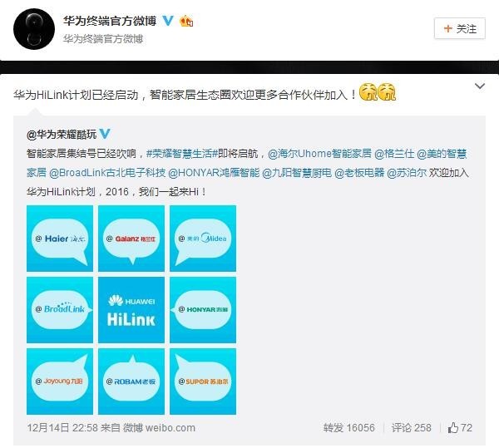Open the @华为荣耀酷玩 user link
This screenshot has width=499, height=448.
click(62, 135)
